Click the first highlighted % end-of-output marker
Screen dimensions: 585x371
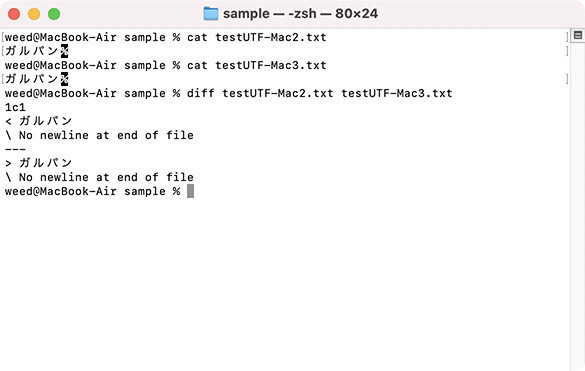[x=65, y=51]
